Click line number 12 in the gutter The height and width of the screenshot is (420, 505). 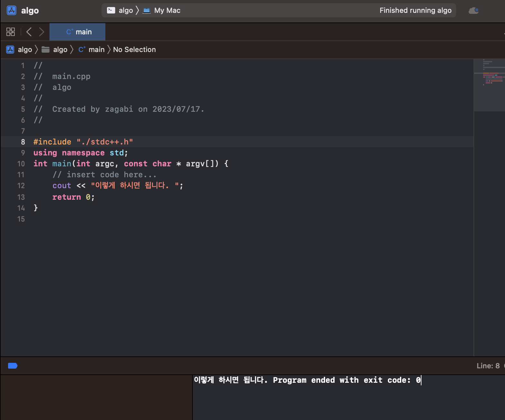tap(21, 186)
